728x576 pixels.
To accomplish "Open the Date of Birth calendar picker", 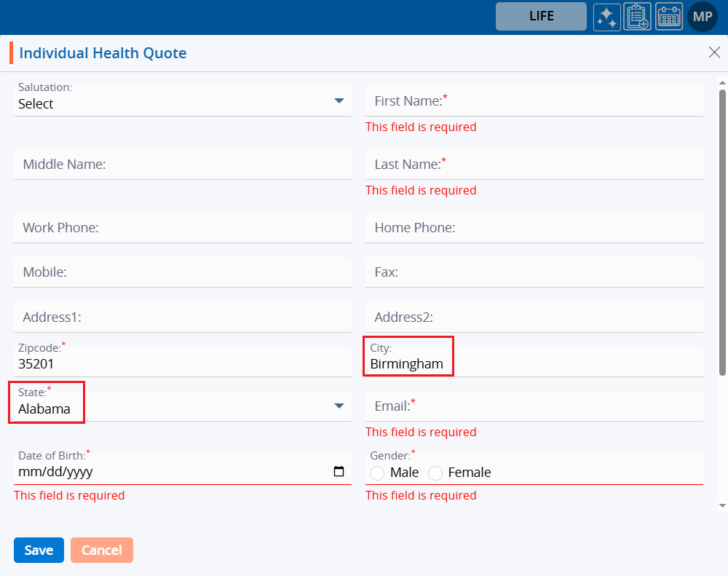I will pyautogui.click(x=339, y=472).
